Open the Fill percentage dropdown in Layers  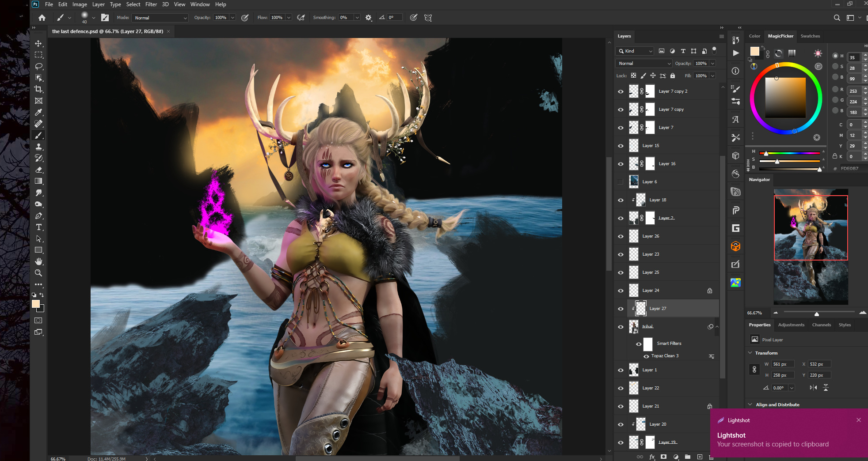pos(712,76)
